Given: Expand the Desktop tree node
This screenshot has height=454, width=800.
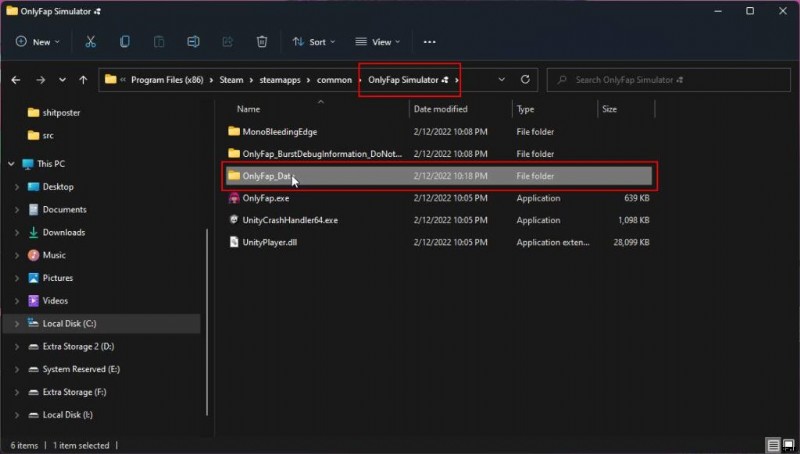Looking at the screenshot, I should pos(17,187).
